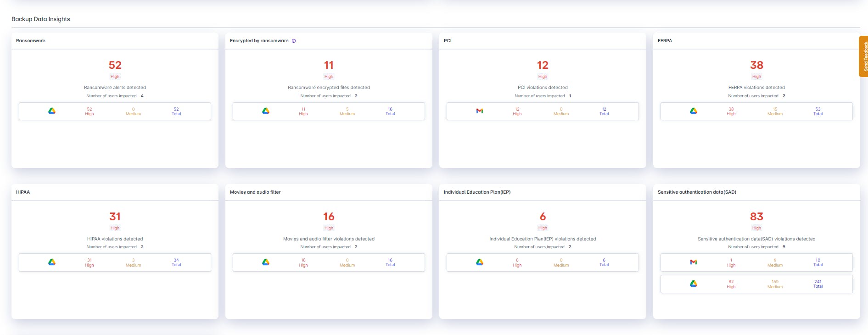The image size is (868, 335).
Task: Click Sensitive authentication data(SAD) card title
Action: 697,192
